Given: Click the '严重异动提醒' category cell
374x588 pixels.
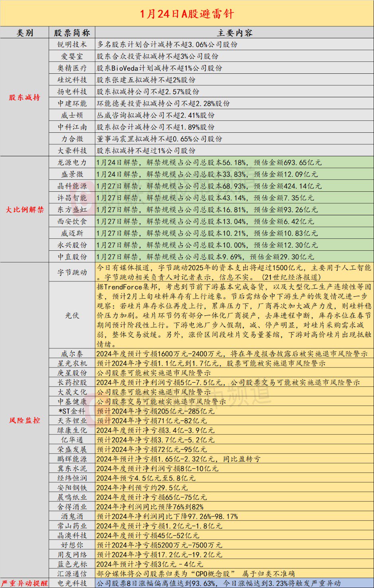Looking at the screenshot, I should [x=25, y=583].
